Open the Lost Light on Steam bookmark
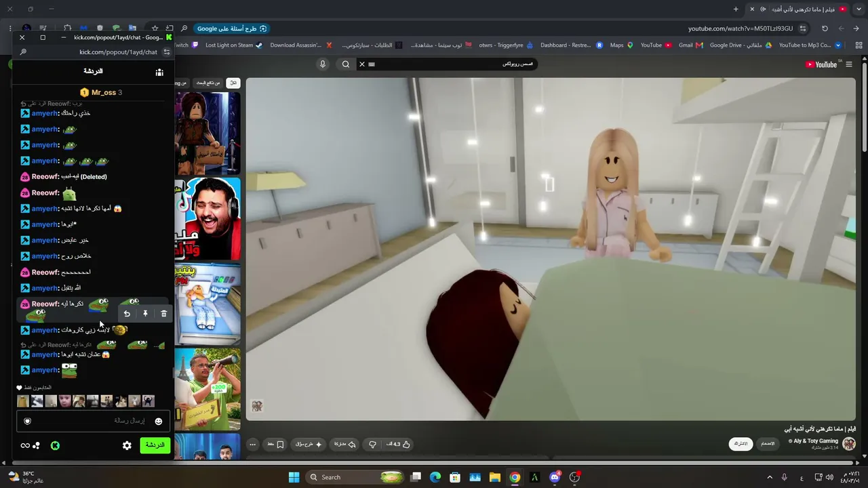Viewport: 868px width, 488px height. [234, 45]
